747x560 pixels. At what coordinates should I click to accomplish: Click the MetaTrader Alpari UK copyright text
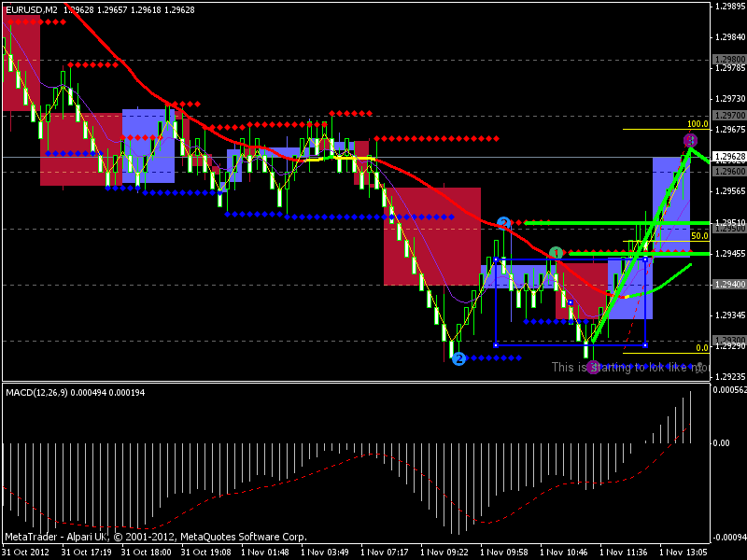click(156, 537)
